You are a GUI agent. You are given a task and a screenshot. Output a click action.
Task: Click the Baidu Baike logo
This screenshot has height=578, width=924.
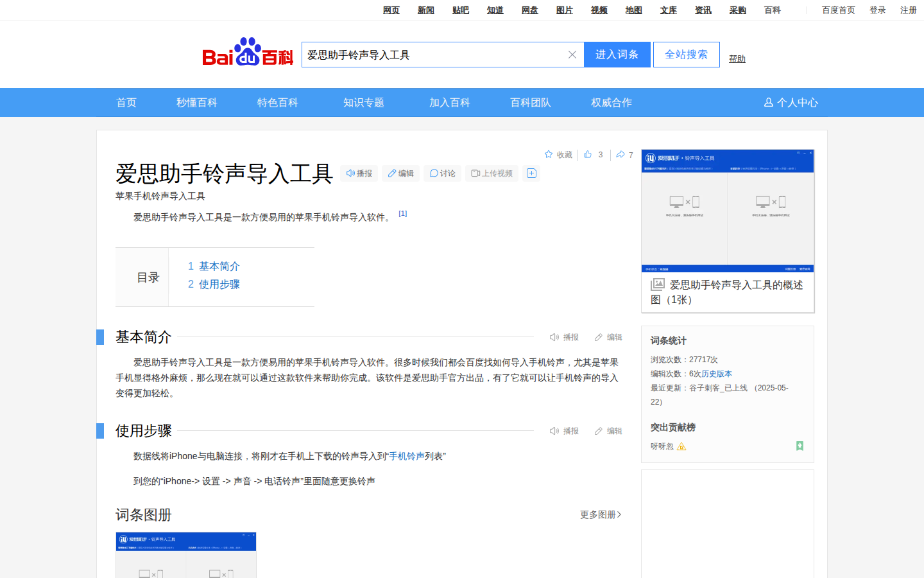248,52
